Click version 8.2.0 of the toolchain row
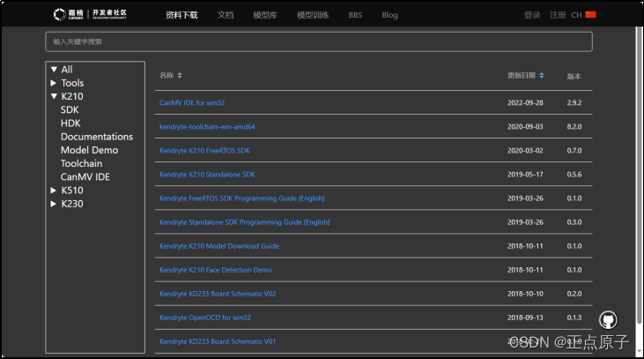 [574, 127]
